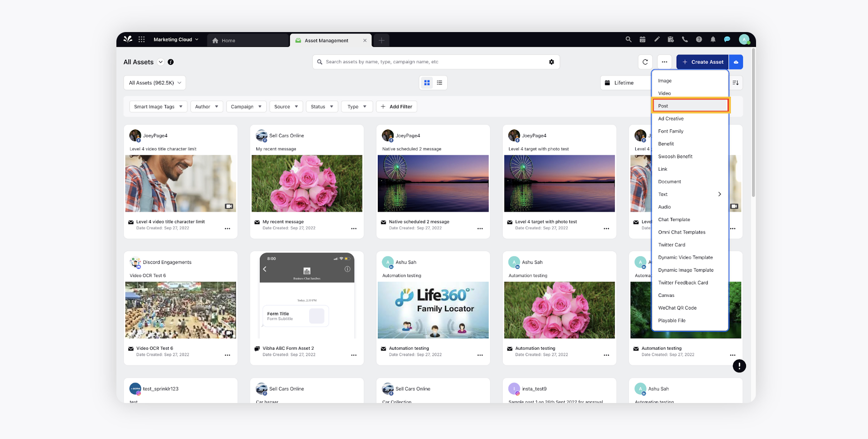Open the user avatar in top bar
This screenshot has height=439, width=868.
[744, 39]
